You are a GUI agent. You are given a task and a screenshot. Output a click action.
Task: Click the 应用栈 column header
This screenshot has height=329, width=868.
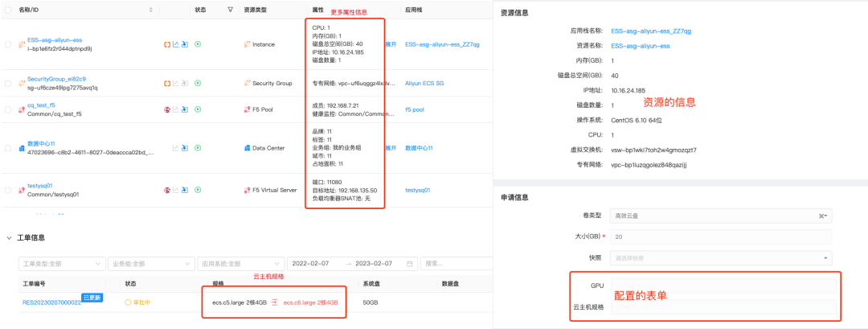pyautogui.click(x=413, y=10)
